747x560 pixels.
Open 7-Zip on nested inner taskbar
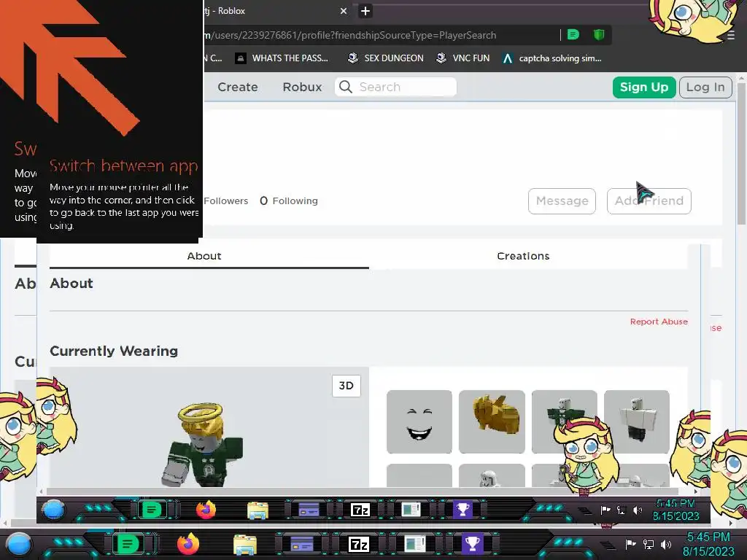click(360, 510)
